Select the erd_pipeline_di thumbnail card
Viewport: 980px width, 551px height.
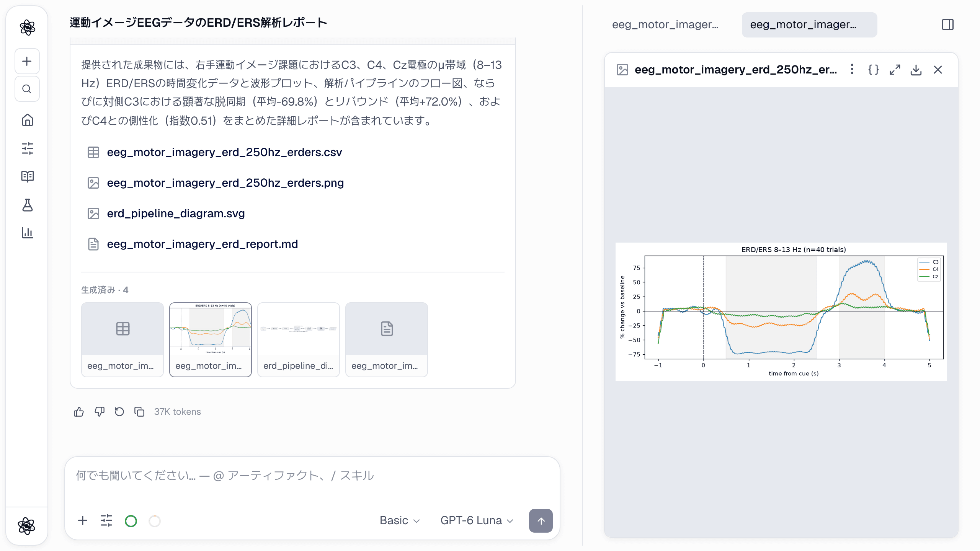299,340
